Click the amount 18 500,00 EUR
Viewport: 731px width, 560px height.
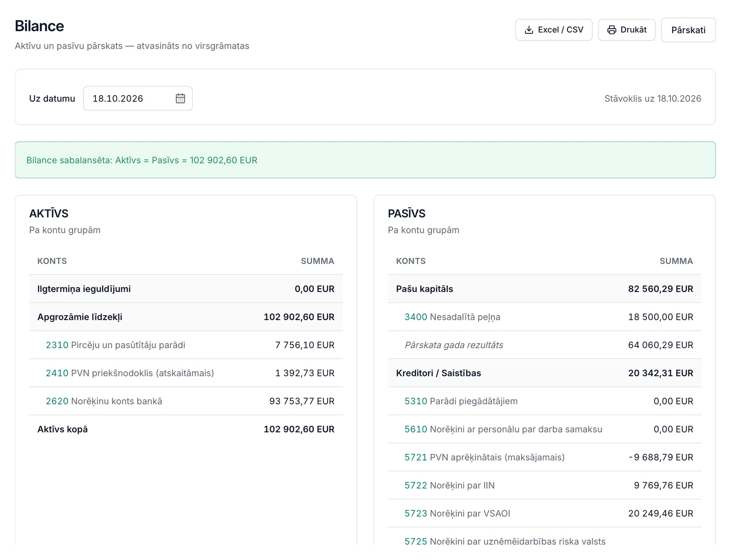pos(661,317)
